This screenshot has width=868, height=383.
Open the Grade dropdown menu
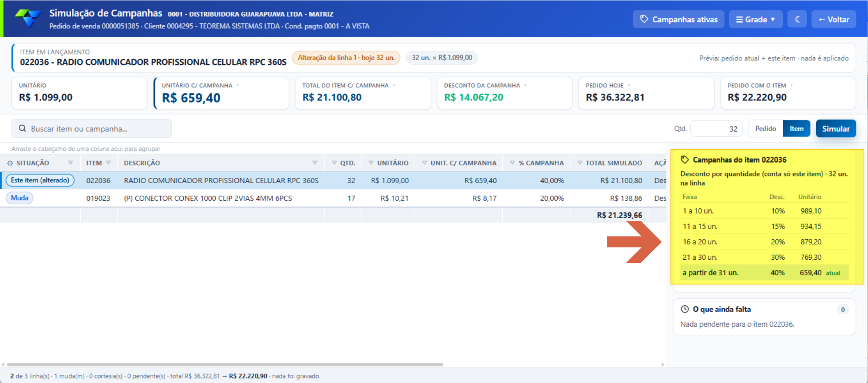tap(756, 19)
